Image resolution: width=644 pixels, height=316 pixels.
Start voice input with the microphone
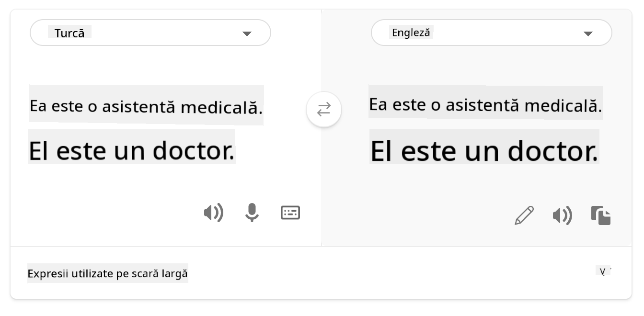point(252,213)
